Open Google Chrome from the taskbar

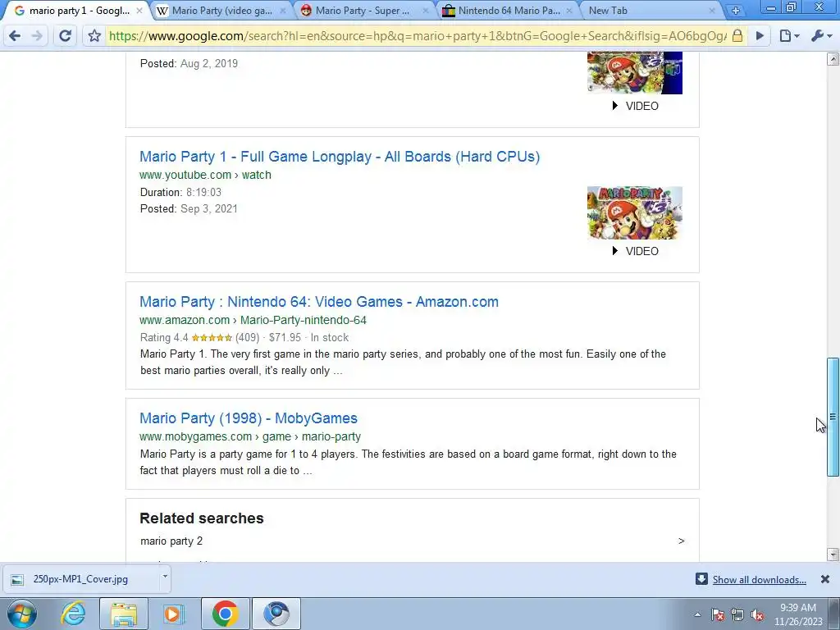point(226,614)
